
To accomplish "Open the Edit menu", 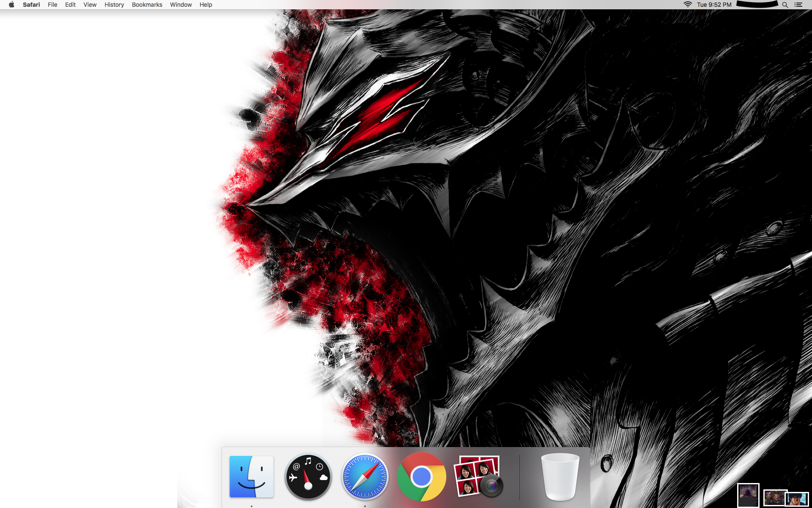I will [x=70, y=5].
